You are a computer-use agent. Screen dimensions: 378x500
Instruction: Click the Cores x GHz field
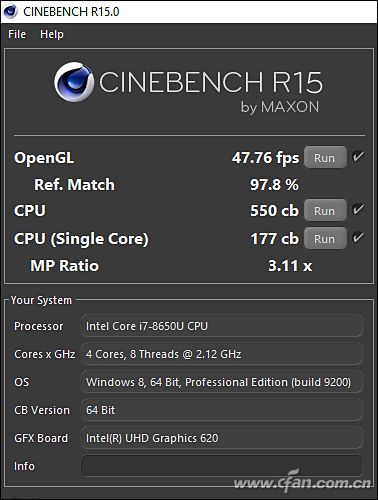[x=222, y=354]
